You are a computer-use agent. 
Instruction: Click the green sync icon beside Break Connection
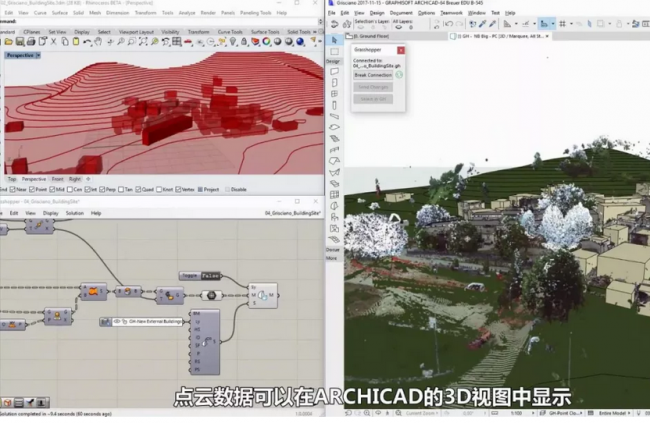click(399, 74)
